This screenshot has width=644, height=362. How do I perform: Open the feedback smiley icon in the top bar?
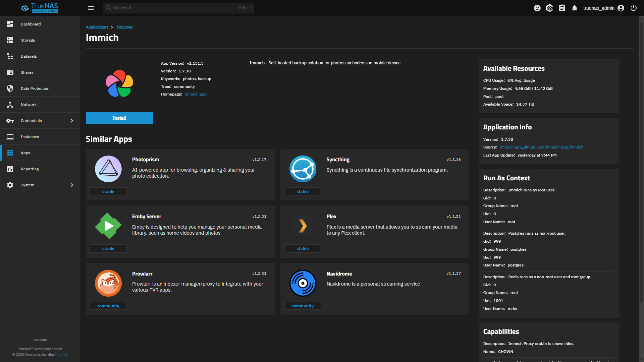click(x=537, y=8)
